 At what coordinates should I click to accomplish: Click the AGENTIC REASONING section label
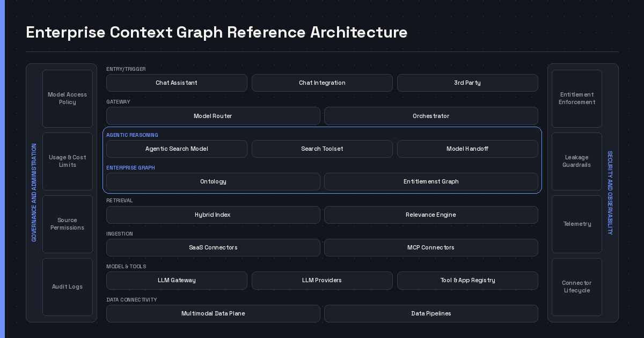132,135
